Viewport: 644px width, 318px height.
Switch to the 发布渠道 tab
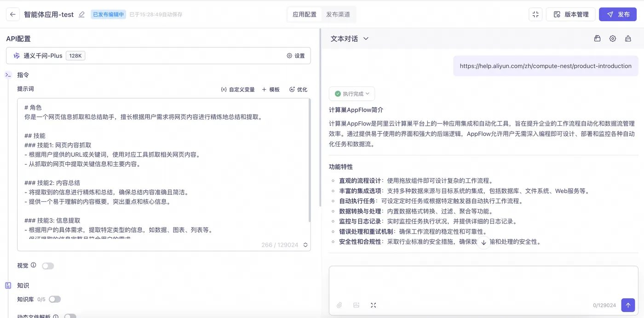coord(338,14)
